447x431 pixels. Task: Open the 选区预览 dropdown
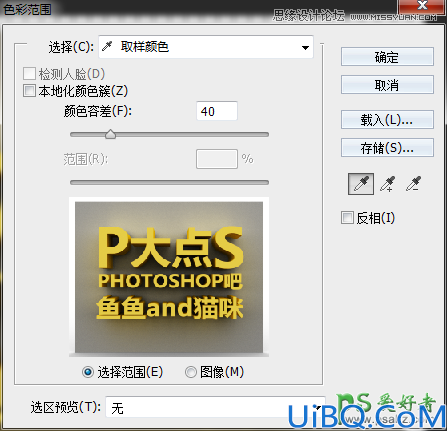pyautogui.click(x=215, y=407)
